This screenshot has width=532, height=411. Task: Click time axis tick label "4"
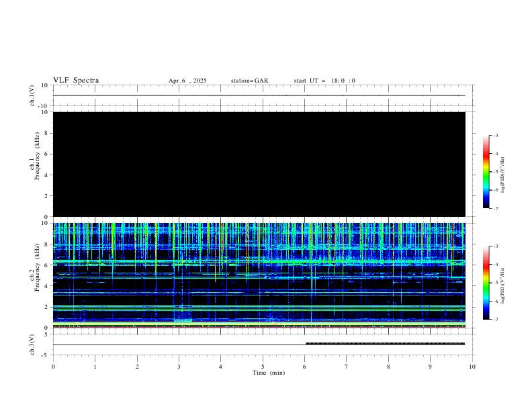click(x=220, y=367)
